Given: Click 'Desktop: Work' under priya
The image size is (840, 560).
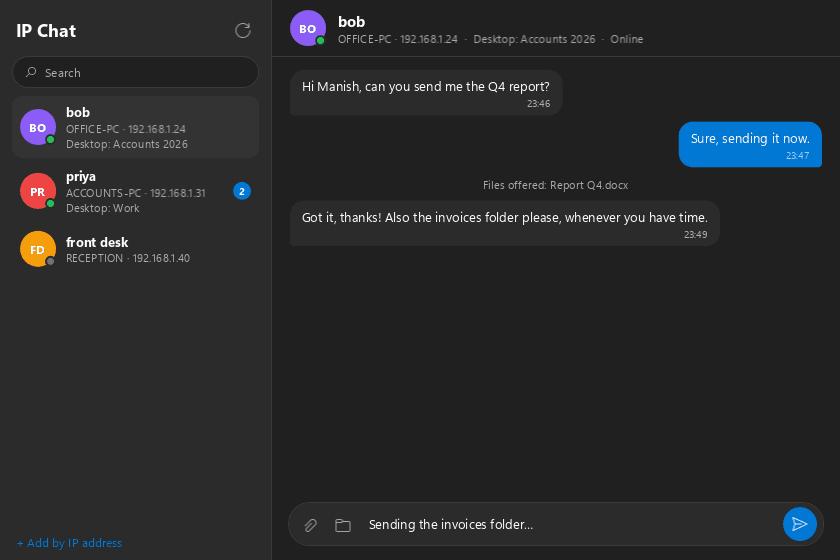Looking at the screenshot, I should 102,208.
